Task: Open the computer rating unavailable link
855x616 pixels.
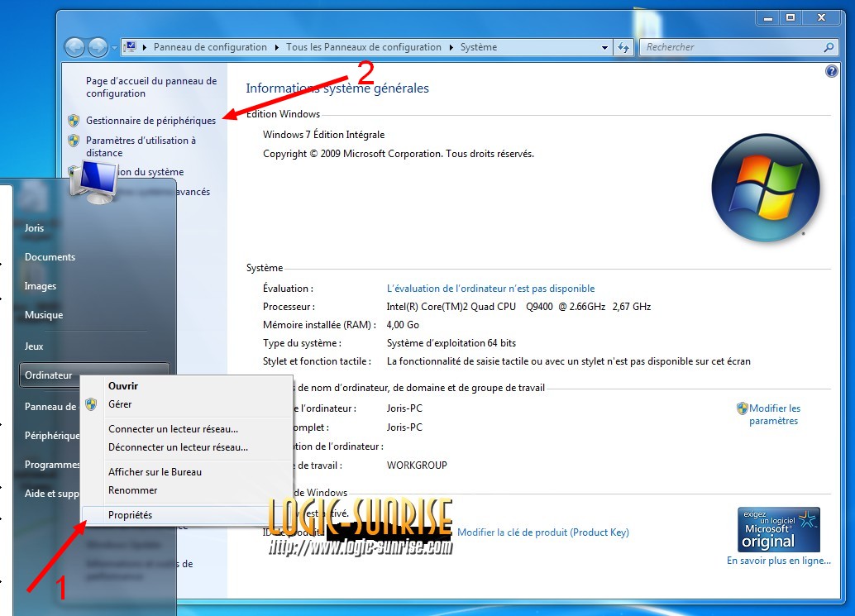Action: pos(490,289)
